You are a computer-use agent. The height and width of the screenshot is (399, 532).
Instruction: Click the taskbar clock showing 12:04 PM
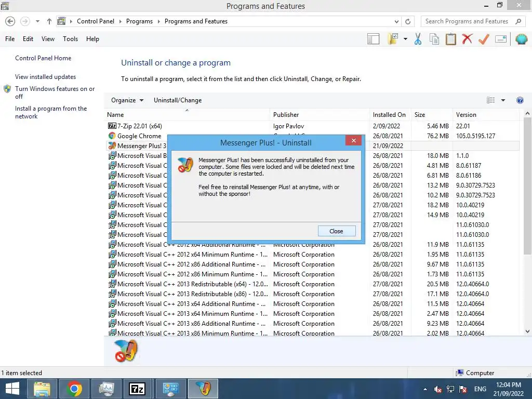click(x=508, y=389)
